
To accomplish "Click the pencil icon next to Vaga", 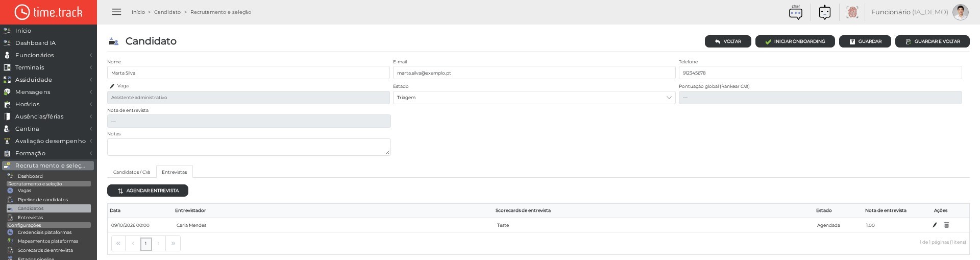I will coord(112,86).
